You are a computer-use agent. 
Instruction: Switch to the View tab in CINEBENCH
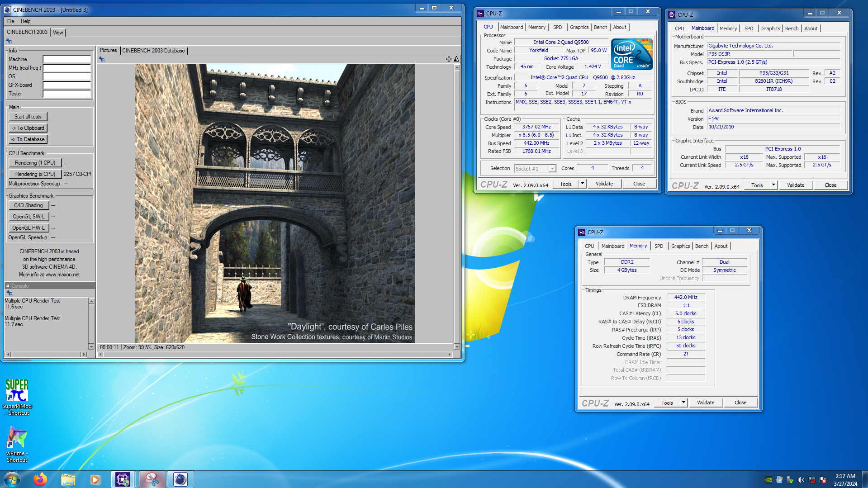click(58, 33)
